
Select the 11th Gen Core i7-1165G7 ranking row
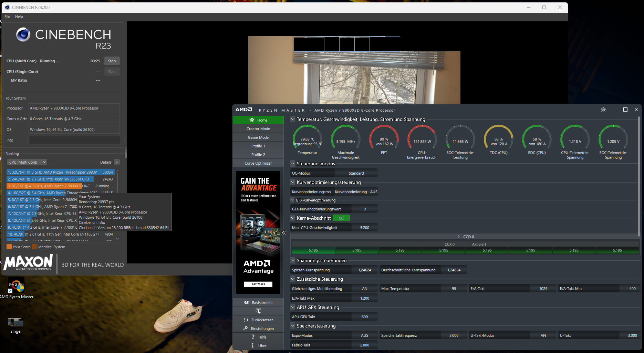(61, 234)
